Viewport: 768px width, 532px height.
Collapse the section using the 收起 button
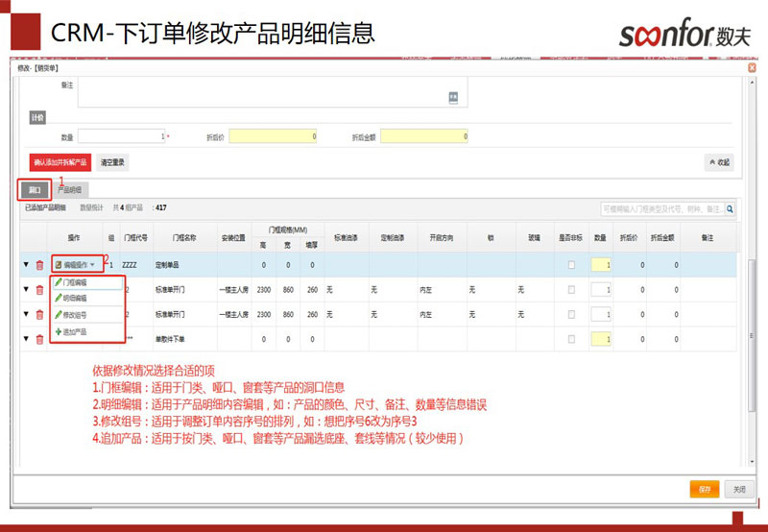click(719, 162)
